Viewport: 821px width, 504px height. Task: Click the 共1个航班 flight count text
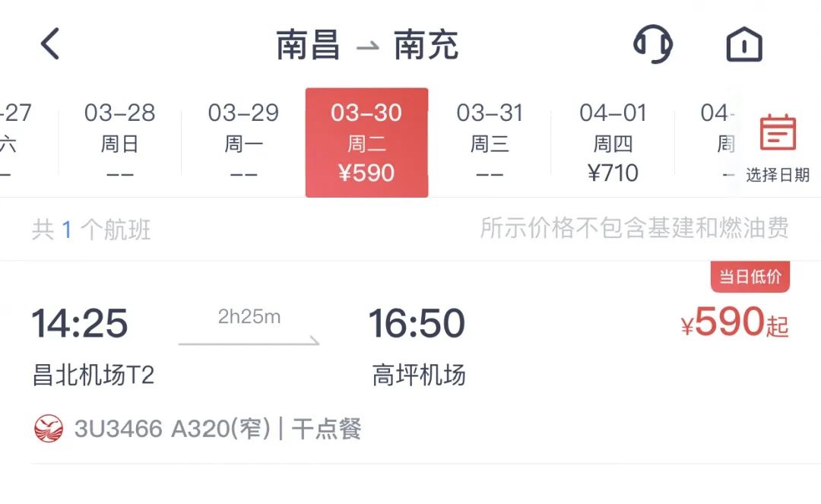pos(91,230)
